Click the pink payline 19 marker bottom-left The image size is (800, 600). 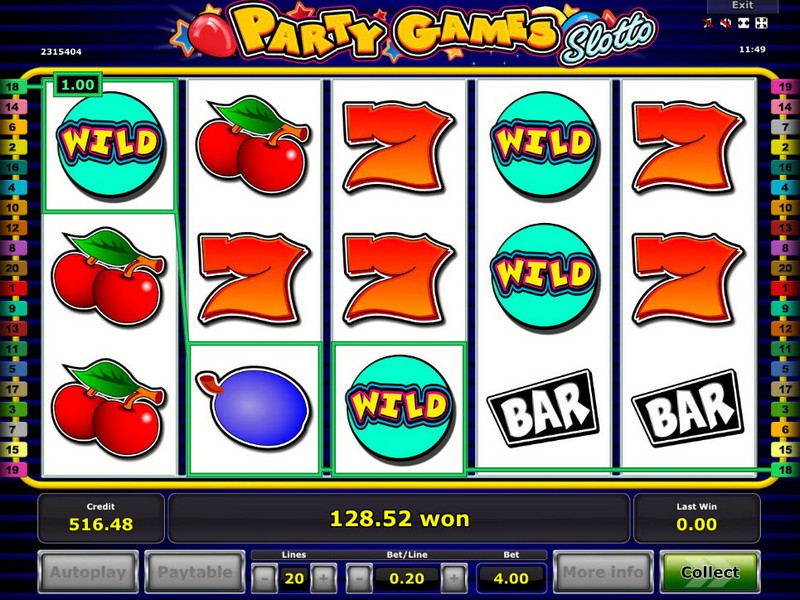point(12,470)
